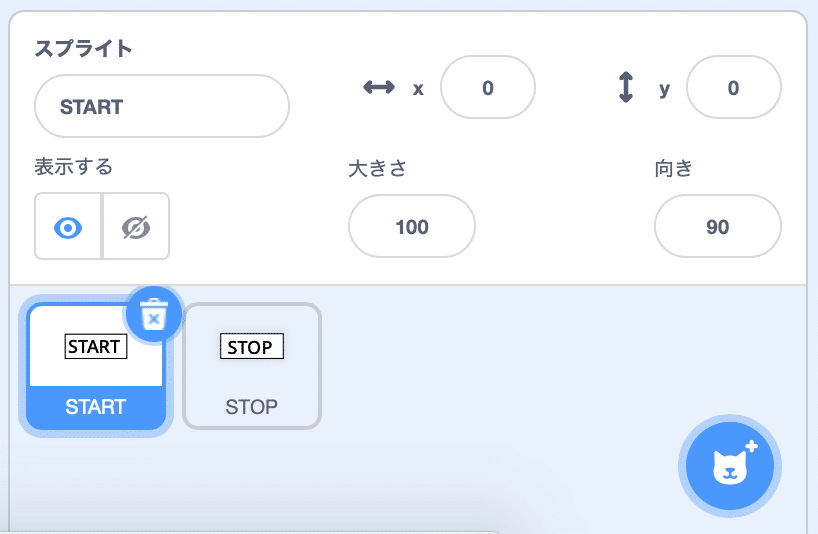Click the スプライト heading label
This screenshot has height=534, width=818.
[x=83, y=48]
